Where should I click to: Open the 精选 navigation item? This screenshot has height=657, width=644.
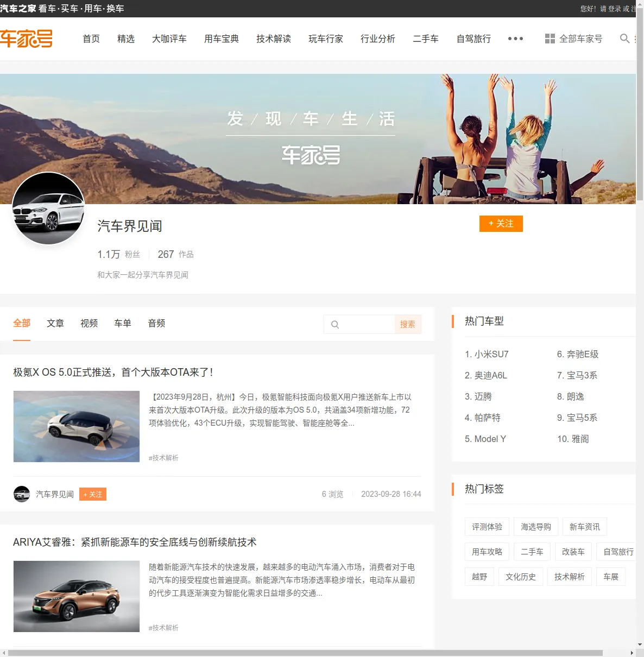[x=126, y=39]
